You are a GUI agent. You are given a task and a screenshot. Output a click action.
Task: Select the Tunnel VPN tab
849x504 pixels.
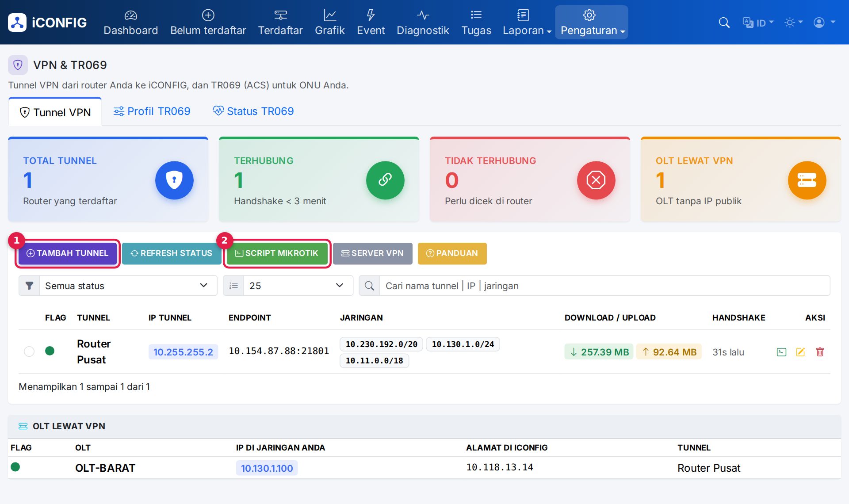coord(55,112)
